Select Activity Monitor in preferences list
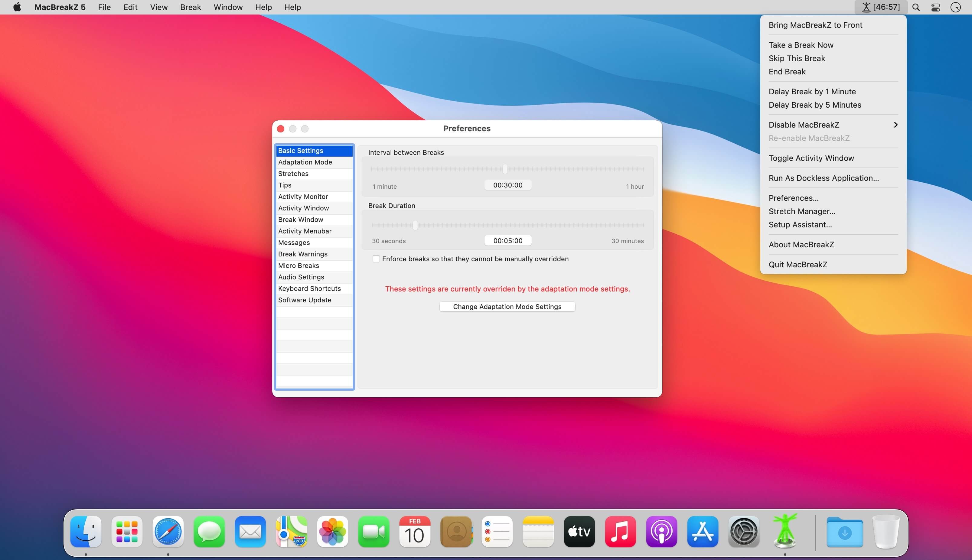Image resolution: width=972 pixels, height=560 pixels. (x=314, y=197)
